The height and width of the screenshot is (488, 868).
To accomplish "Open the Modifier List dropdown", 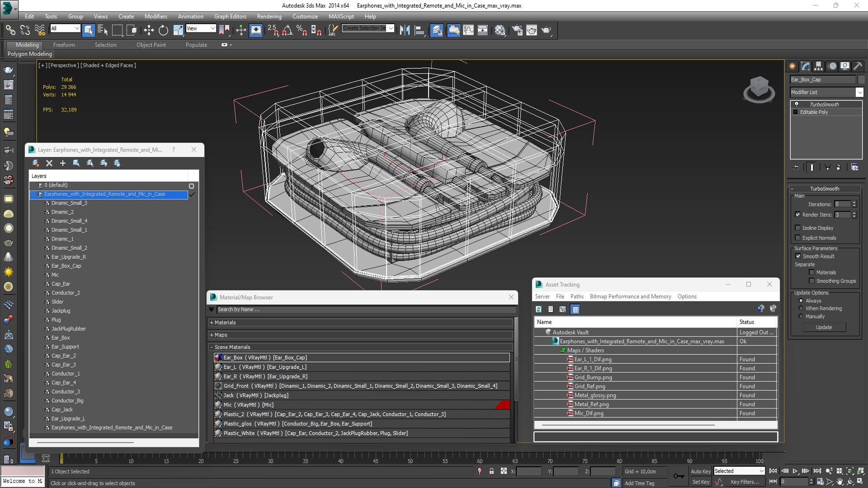I will (x=859, y=92).
